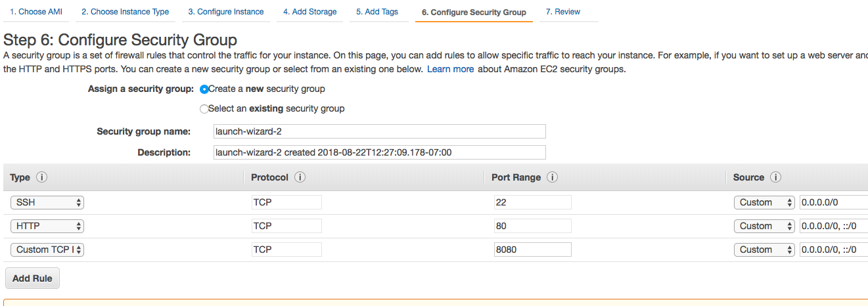The image size is (868, 306).
Task: Expand Source dropdown for the HTTP rule
Action: tap(764, 226)
